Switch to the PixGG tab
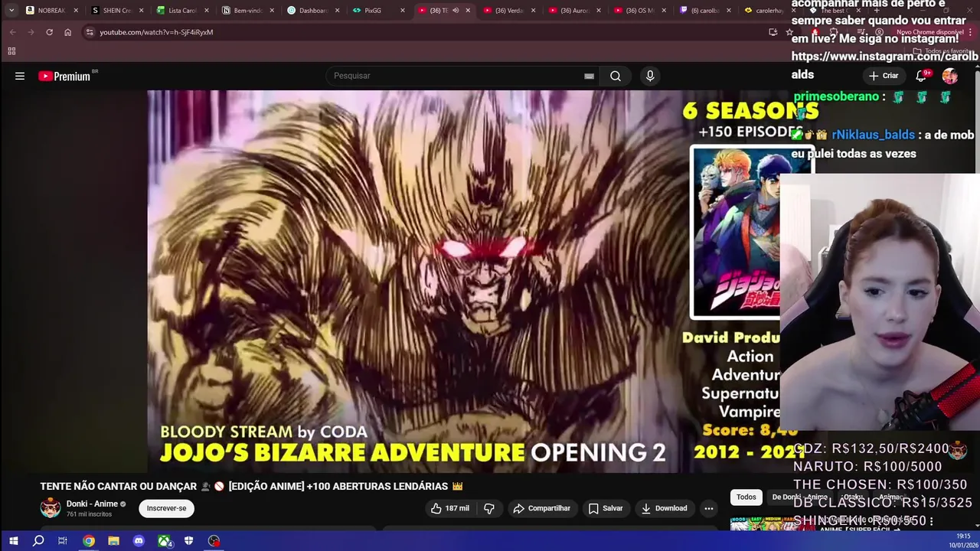This screenshot has width=980, height=551. pos(378,11)
